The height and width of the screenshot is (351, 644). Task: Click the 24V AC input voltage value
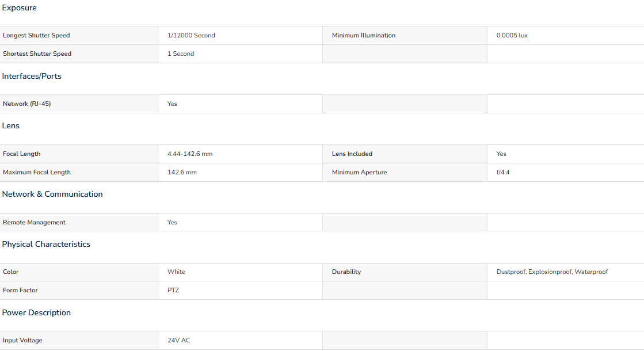[x=178, y=340]
